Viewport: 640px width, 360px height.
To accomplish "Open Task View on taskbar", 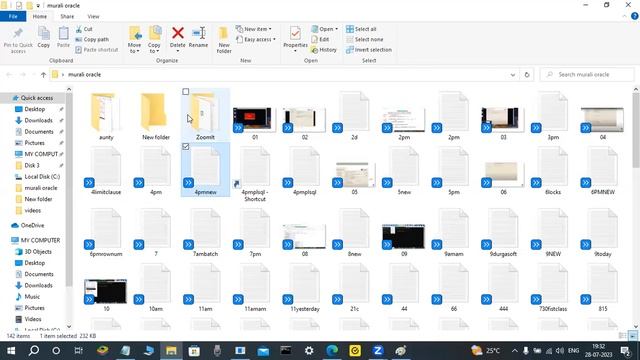I will (78, 351).
